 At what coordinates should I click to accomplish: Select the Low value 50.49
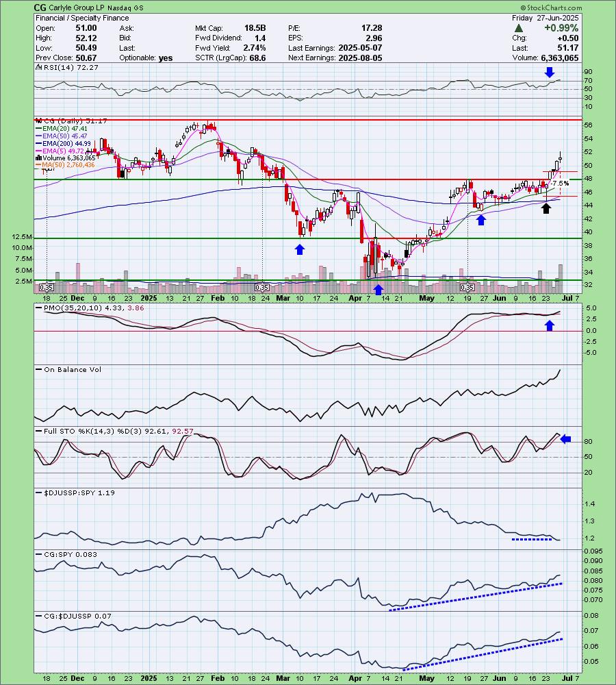click(x=86, y=48)
